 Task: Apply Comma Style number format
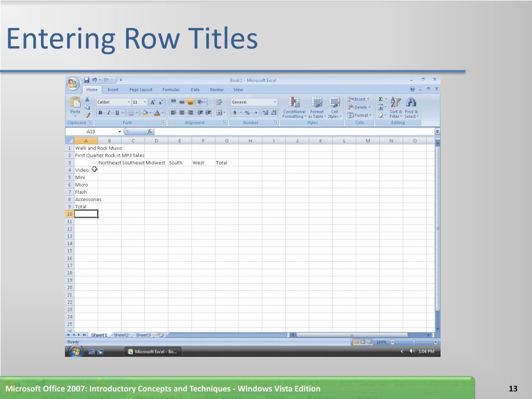click(256, 113)
